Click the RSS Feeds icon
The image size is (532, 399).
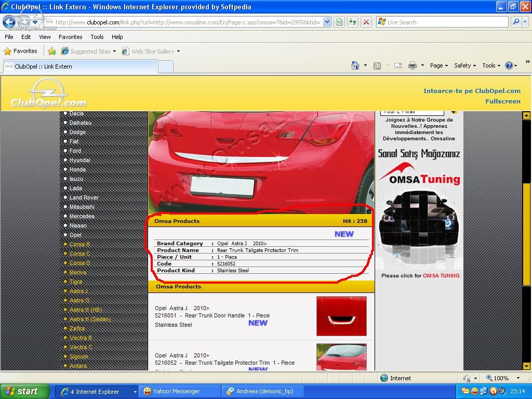click(377, 66)
